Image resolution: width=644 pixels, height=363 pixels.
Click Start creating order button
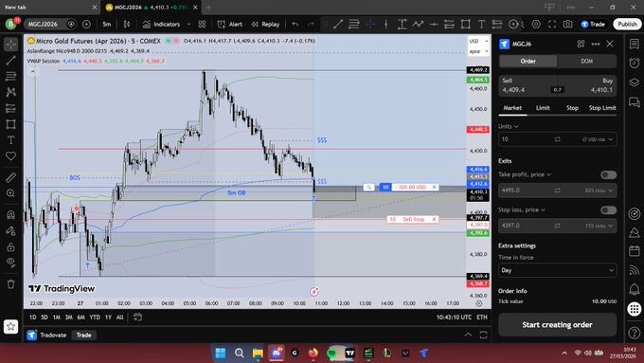(557, 325)
